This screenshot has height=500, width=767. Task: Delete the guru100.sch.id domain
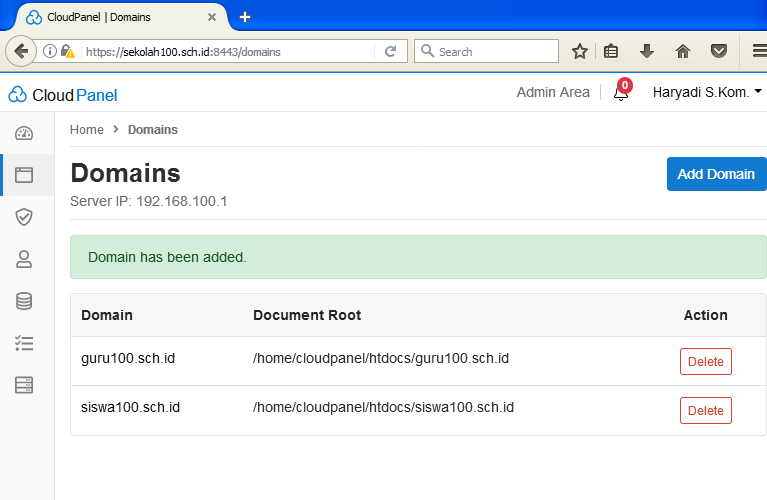[x=705, y=361]
